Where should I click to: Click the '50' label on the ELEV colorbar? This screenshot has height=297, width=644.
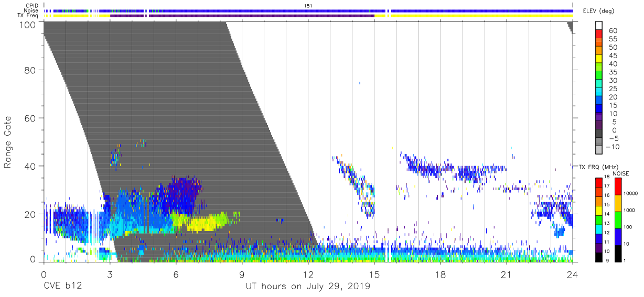tap(613, 47)
